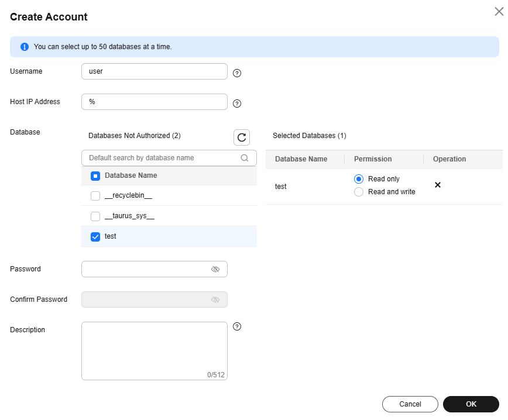Check the __taurus_sys__ database checkbox
Viewport: 508px width, 420px height.
95,216
